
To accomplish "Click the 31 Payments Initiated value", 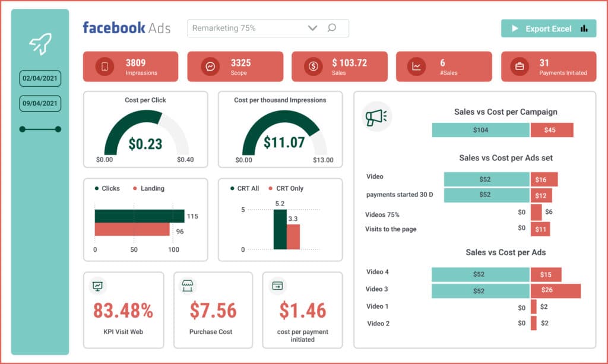I will click(x=544, y=63).
